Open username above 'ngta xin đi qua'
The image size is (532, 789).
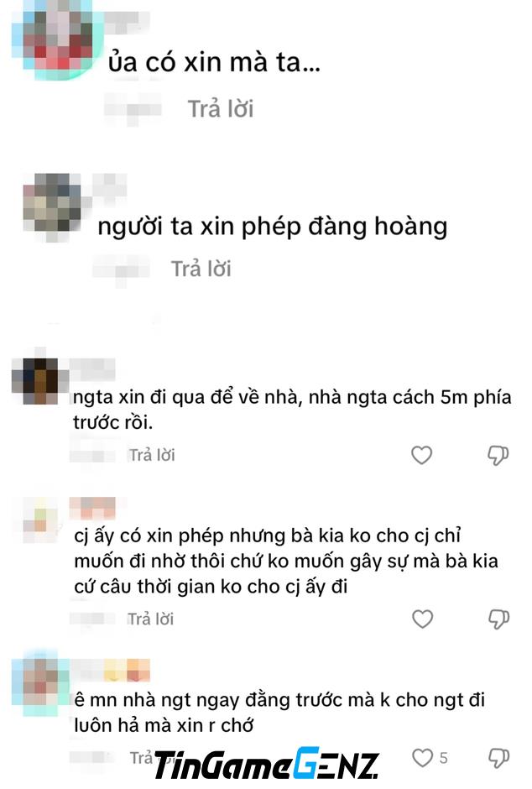point(92,370)
